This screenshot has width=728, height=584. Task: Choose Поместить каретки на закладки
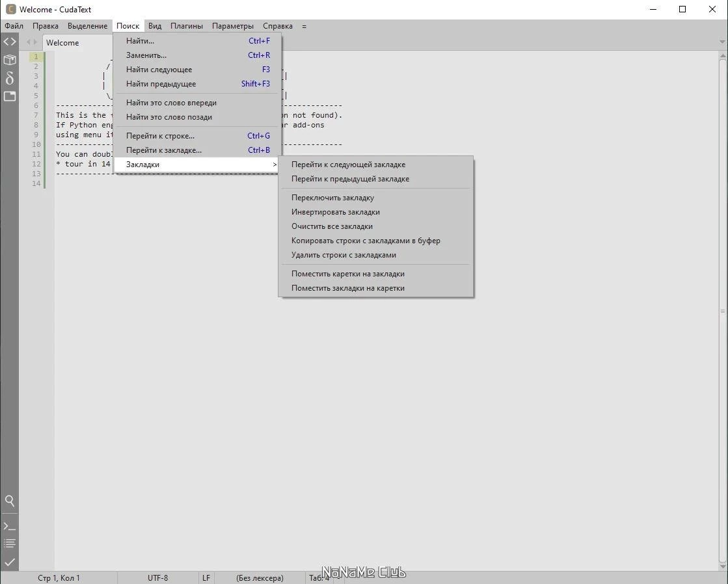(375, 274)
